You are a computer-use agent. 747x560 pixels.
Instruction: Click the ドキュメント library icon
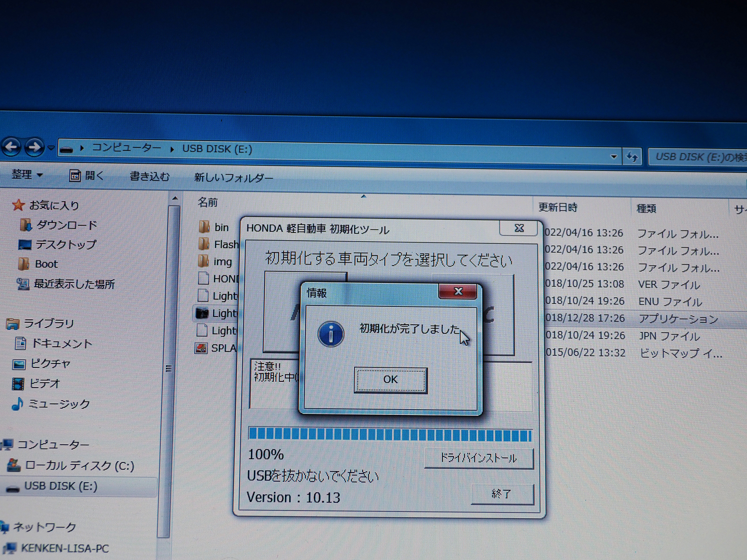(20, 343)
